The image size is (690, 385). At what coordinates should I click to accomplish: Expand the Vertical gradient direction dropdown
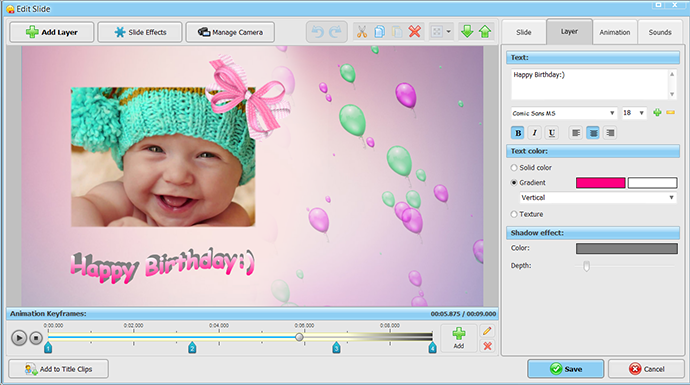tap(598, 198)
